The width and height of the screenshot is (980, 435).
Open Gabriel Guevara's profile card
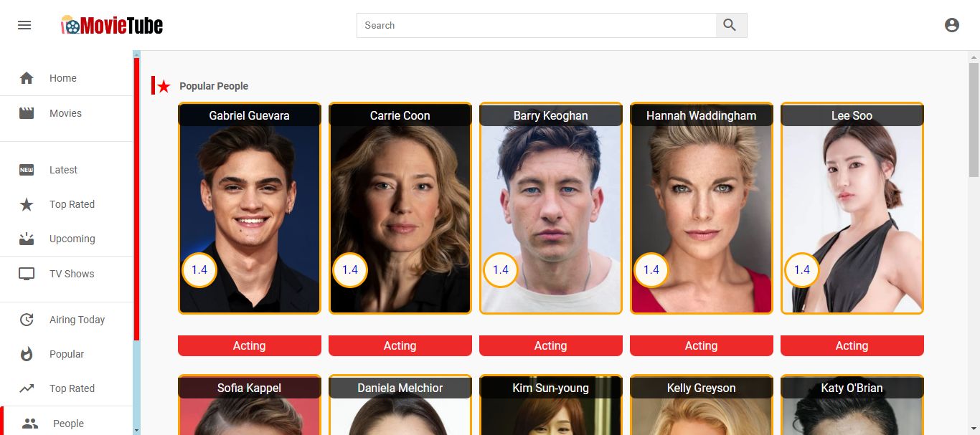pyautogui.click(x=250, y=208)
